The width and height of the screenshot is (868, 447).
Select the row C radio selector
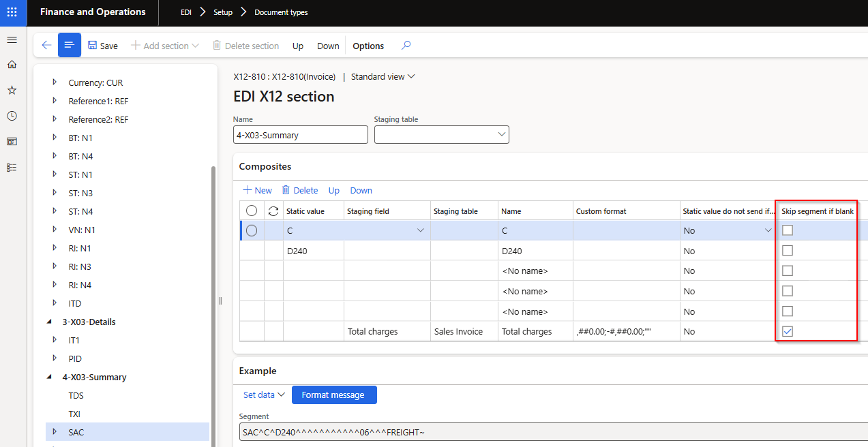point(252,231)
